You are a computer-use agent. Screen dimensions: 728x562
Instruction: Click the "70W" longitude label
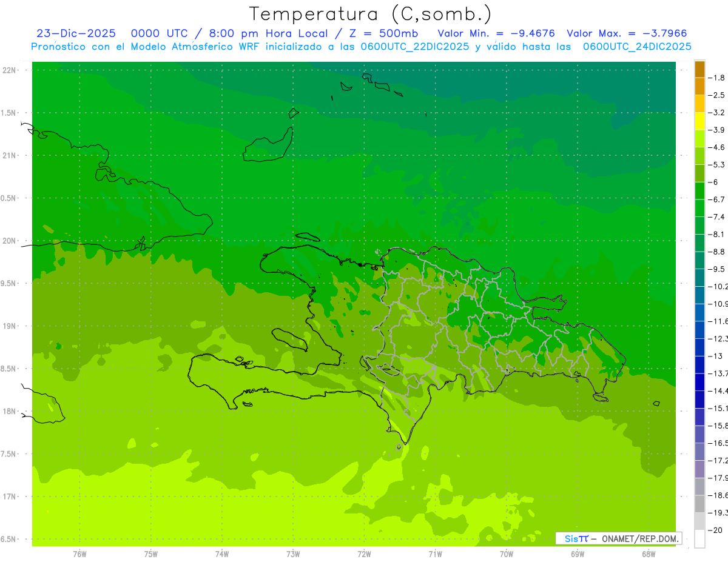click(x=506, y=555)
